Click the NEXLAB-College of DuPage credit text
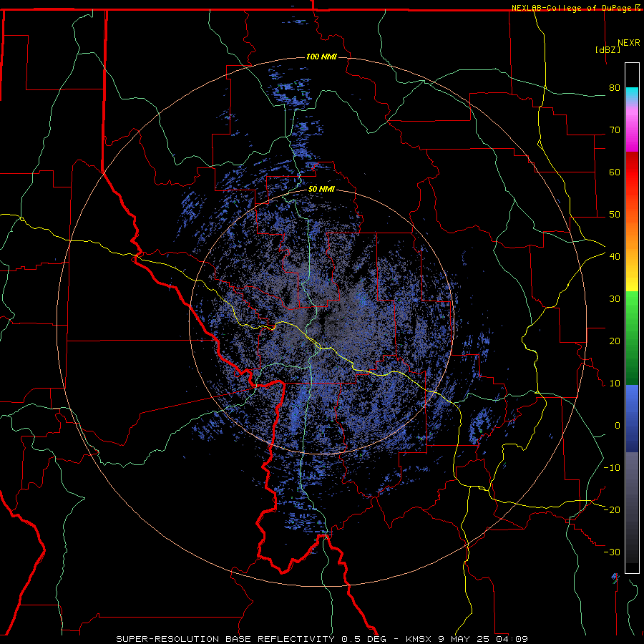The height and width of the screenshot is (644, 644). pyautogui.click(x=576, y=8)
